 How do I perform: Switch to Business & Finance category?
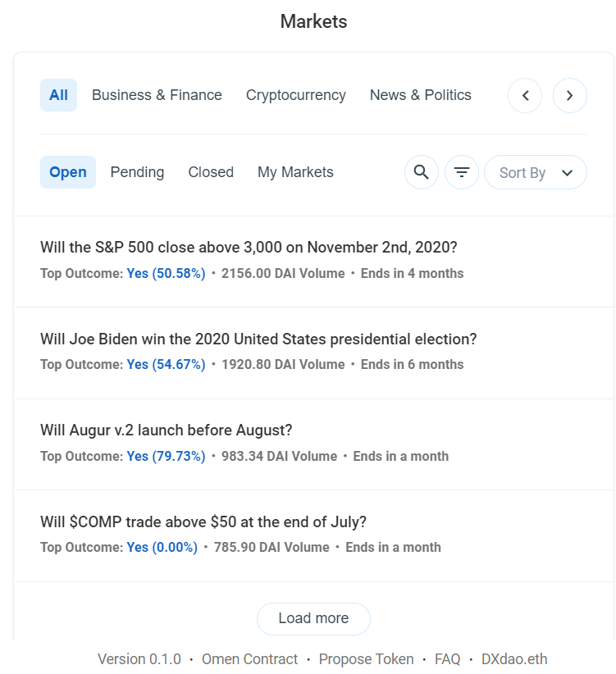coord(157,95)
